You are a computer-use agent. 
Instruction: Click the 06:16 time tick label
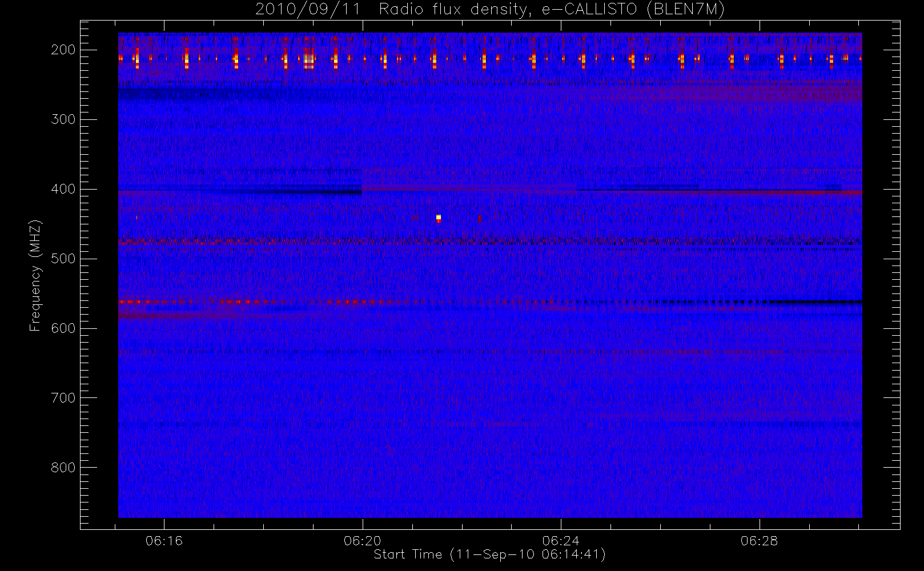click(x=164, y=541)
